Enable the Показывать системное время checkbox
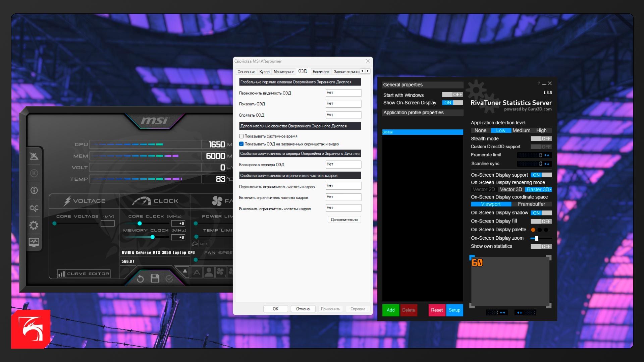This screenshot has width=644, height=362. pos(241,136)
